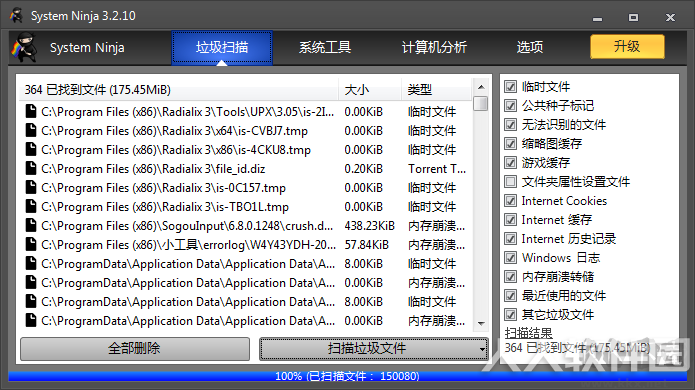Image resolution: width=695 pixels, height=390 pixels.
Task: Switch to the 系统工具 tab
Action: tap(325, 47)
